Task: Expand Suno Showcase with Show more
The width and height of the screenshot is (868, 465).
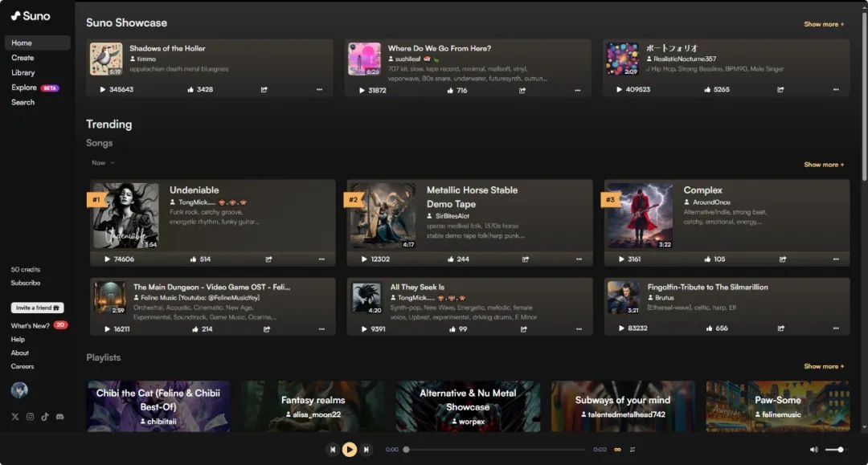Action: [x=824, y=24]
